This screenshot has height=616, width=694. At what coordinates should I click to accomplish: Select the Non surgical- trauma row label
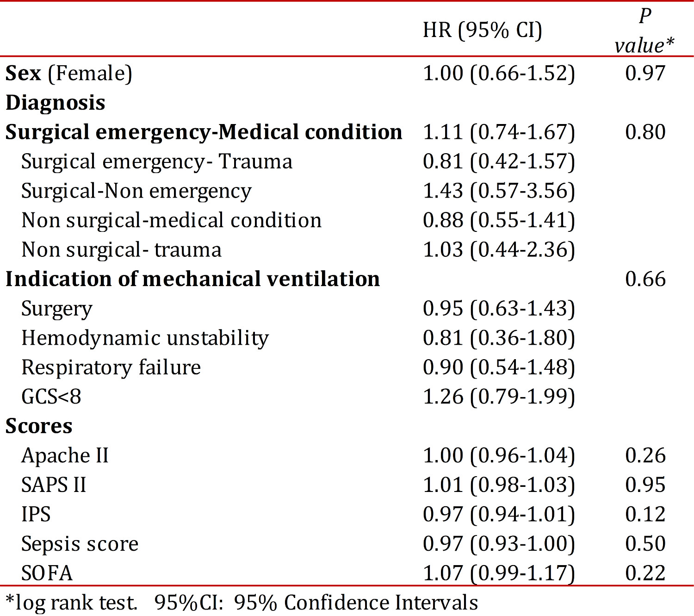[x=121, y=250]
